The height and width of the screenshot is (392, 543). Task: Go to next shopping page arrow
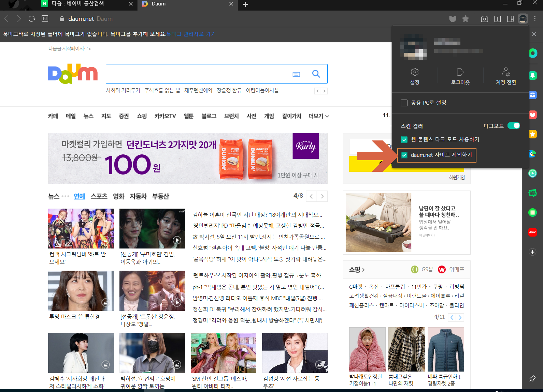coord(460,317)
